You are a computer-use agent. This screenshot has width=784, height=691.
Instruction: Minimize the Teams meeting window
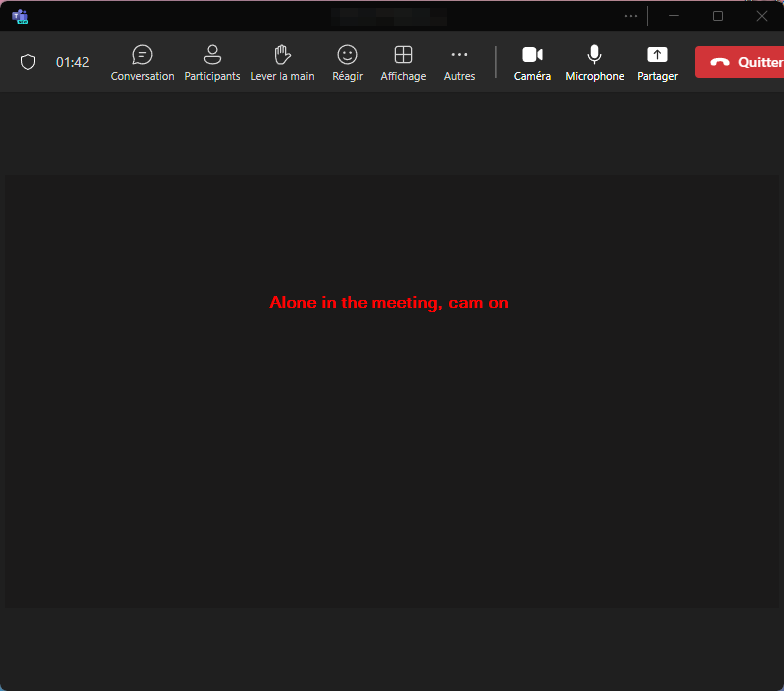[x=674, y=16]
